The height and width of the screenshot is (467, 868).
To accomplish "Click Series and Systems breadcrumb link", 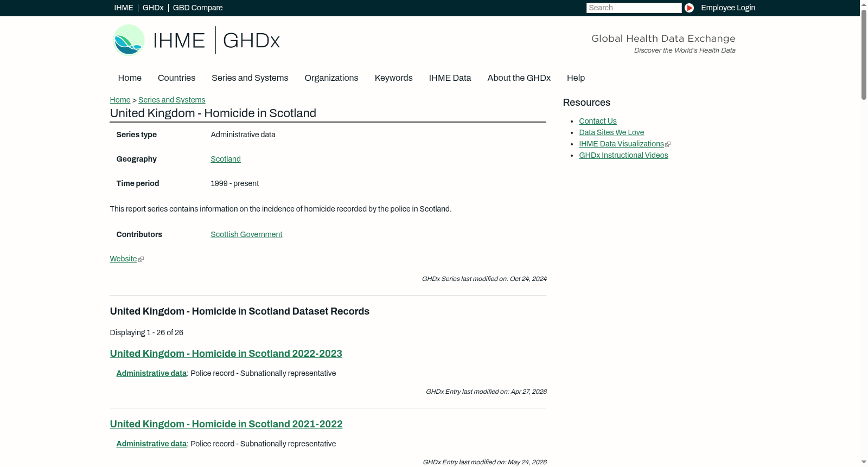I will click(x=171, y=100).
